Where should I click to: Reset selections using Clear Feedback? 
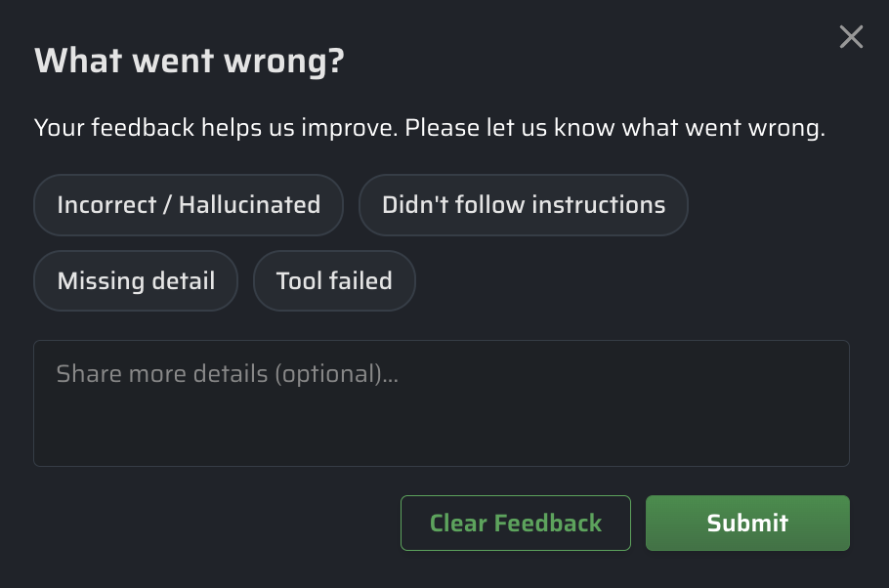click(x=516, y=524)
